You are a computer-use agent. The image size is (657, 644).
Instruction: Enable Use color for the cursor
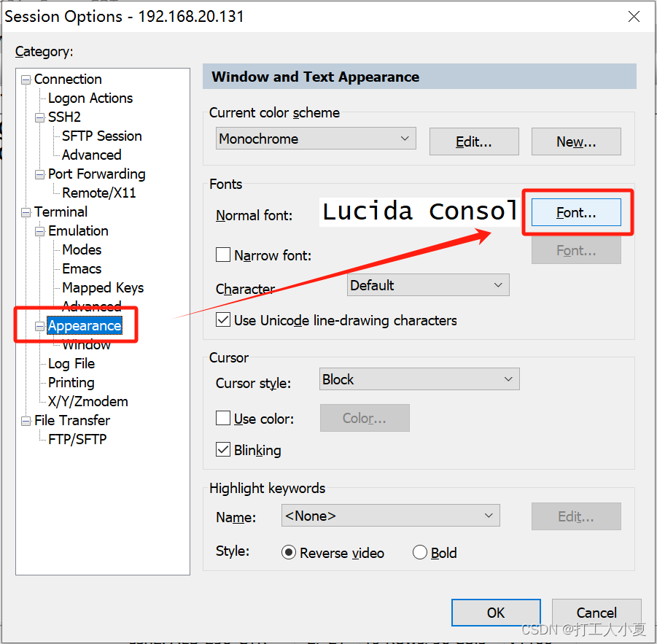click(222, 418)
